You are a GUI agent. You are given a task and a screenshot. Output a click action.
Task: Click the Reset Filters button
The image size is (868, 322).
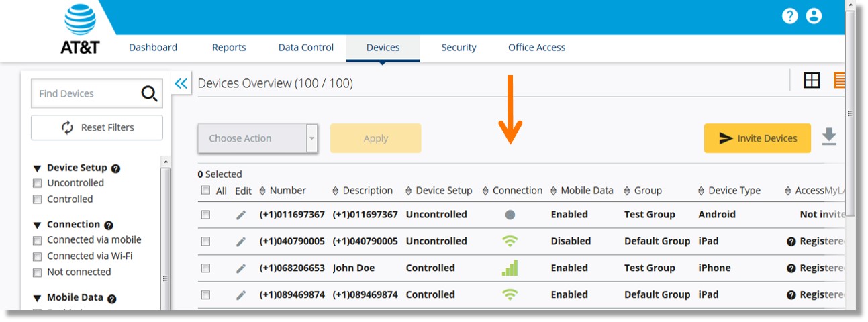coord(97,127)
